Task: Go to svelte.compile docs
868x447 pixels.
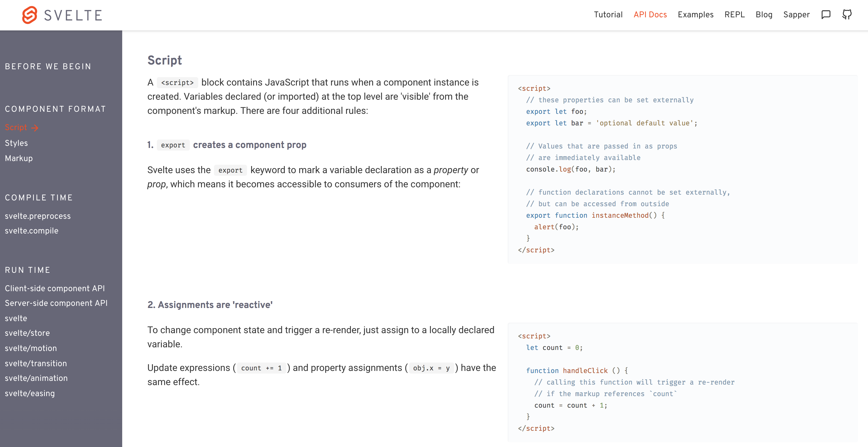Action: (31, 231)
